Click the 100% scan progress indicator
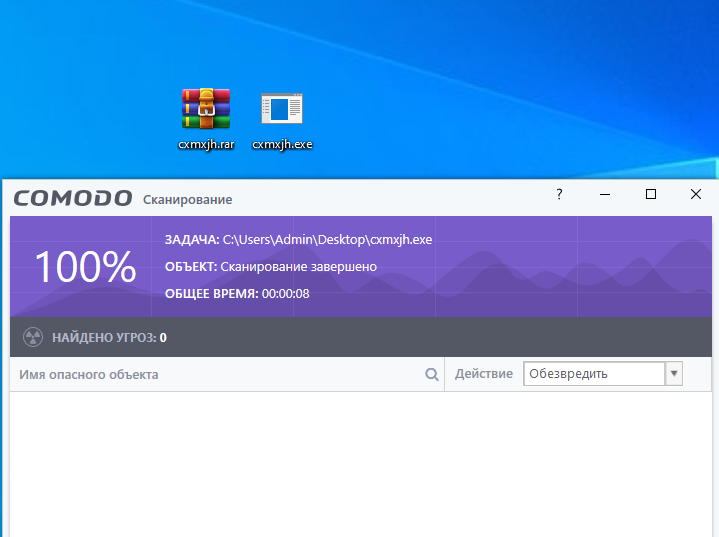The width and height of the screenshot is (719, 537). coord(85,266)
